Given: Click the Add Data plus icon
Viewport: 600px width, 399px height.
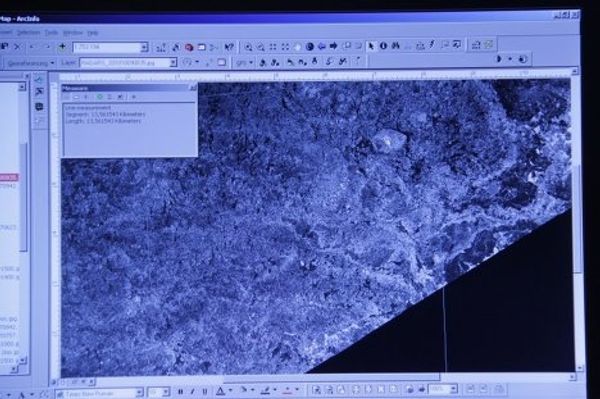Looking at the screenshot, I should pyautogui.click(x=62, y=47).
